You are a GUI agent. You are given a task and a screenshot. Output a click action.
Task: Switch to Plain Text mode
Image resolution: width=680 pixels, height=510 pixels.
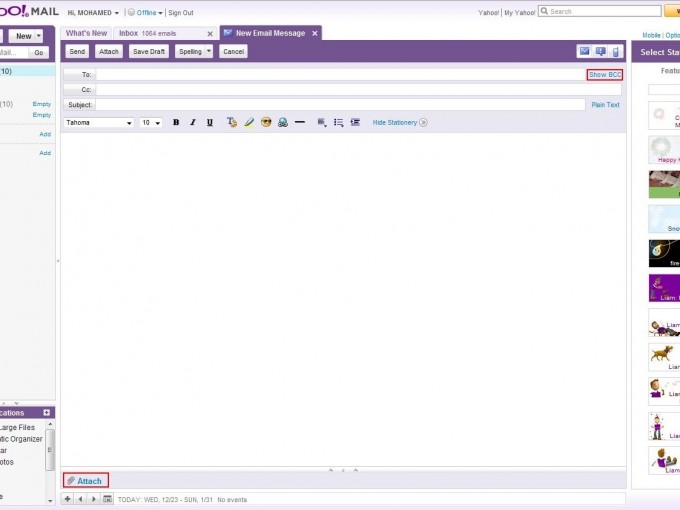[x=605, y=105]
